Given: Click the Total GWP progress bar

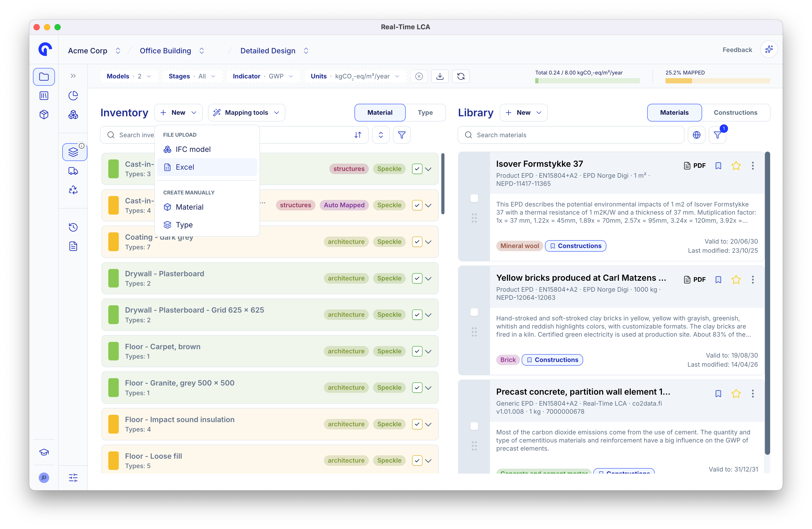Looking at the screenshot, I should pyautogui.click(x=587, y=81).
